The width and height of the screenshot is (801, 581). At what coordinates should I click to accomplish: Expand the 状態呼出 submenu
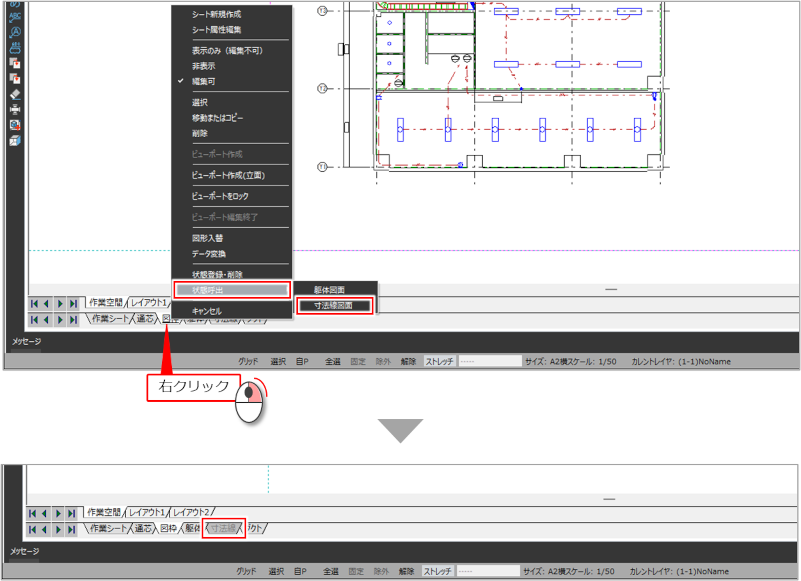pos(232,290)
